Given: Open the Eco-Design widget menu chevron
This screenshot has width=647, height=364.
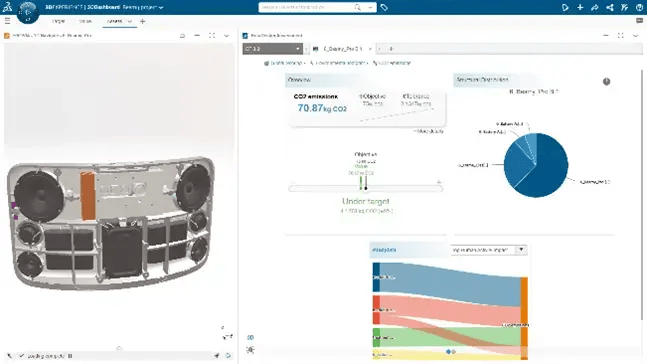Looking at the screenshot, I should [635, 36].
